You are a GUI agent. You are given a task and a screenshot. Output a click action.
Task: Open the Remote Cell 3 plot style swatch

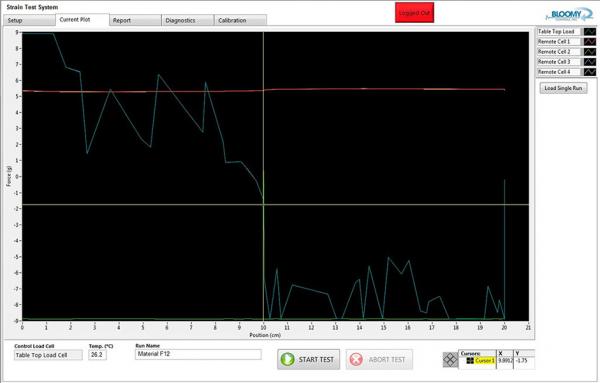pyautogui.click(x=589, y=62)
